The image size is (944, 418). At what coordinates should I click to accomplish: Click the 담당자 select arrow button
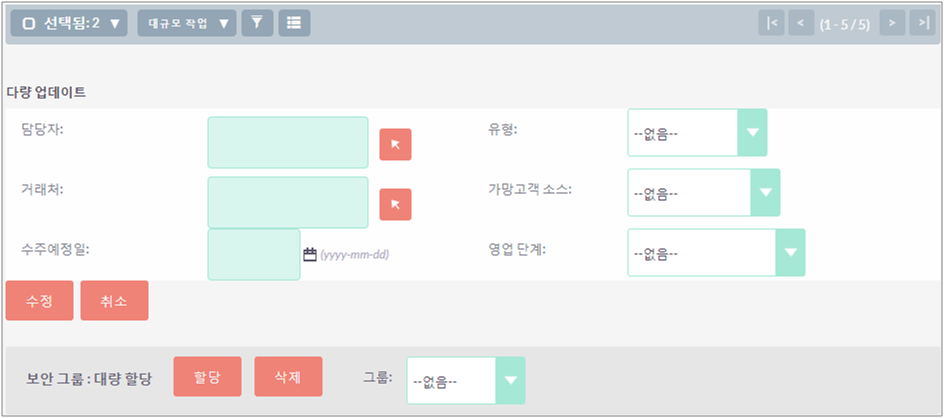click(395, 145)
